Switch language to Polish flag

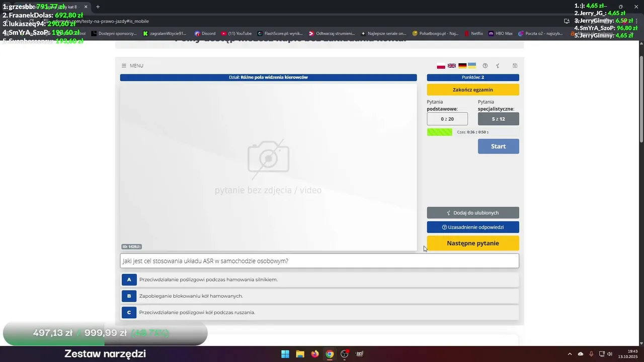[441, 66]
